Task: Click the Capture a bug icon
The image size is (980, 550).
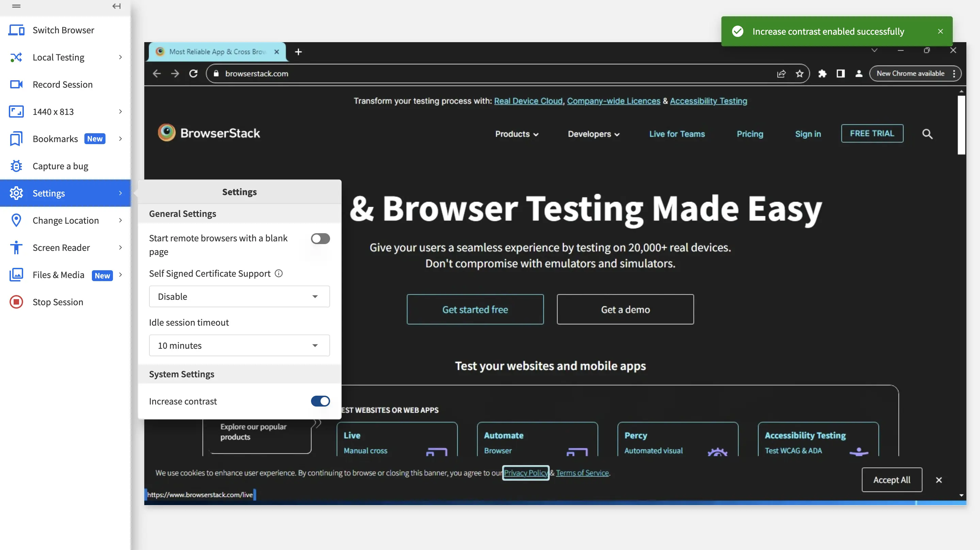Action: tap(16, 166)
